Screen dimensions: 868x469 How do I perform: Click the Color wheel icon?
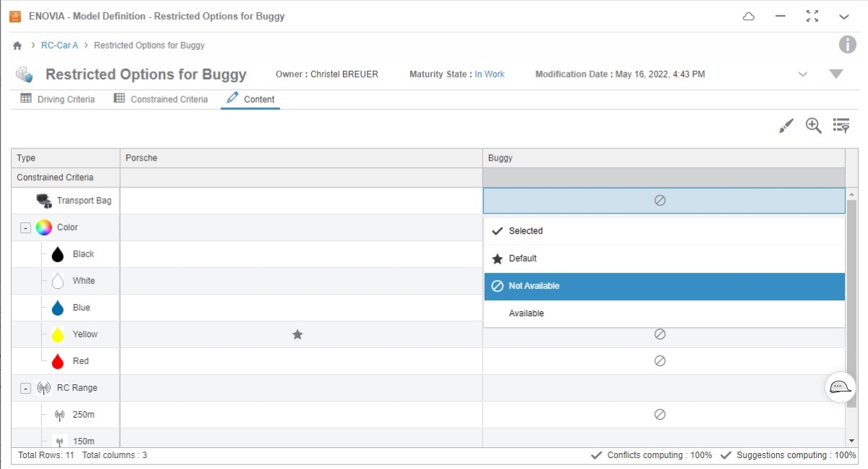(43, 227)
